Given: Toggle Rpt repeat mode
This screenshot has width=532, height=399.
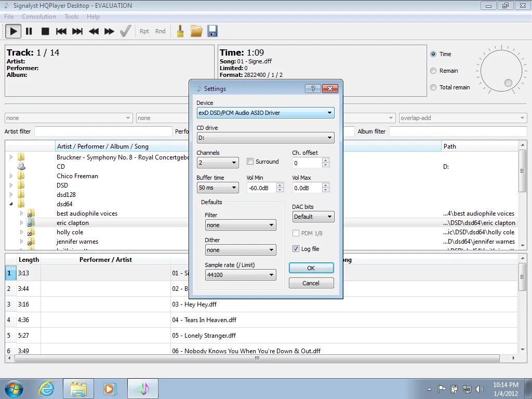Looking at the screenshot, I should 144,31.
